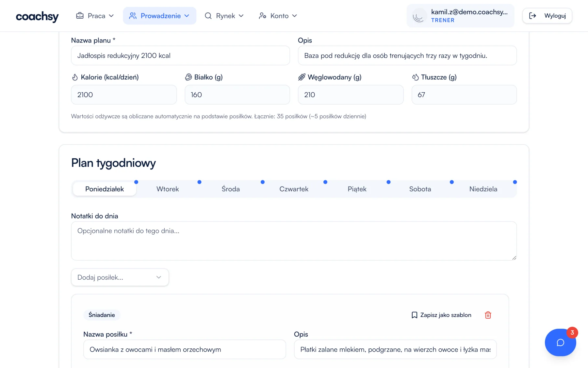Viewport: 588px width, 368px height.
Task: Expand the Prowadzenie menu
Action: pos(160,16)
